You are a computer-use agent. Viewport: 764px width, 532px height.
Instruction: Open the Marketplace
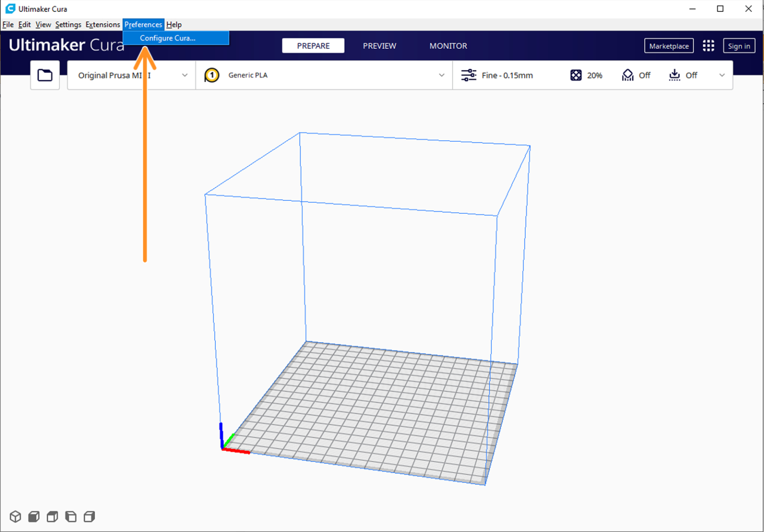click(x=668, y=45)
